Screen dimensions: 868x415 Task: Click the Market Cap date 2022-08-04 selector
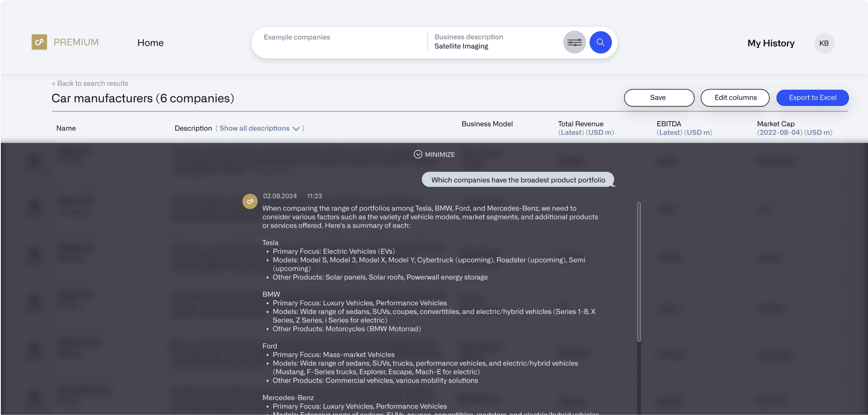(780, 133)
